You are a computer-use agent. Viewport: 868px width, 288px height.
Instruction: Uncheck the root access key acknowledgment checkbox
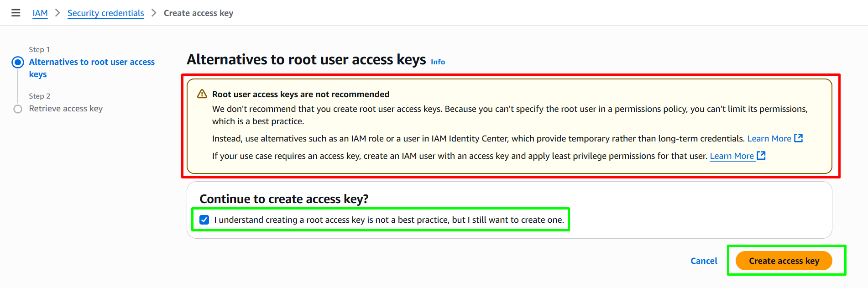point(204,220)
